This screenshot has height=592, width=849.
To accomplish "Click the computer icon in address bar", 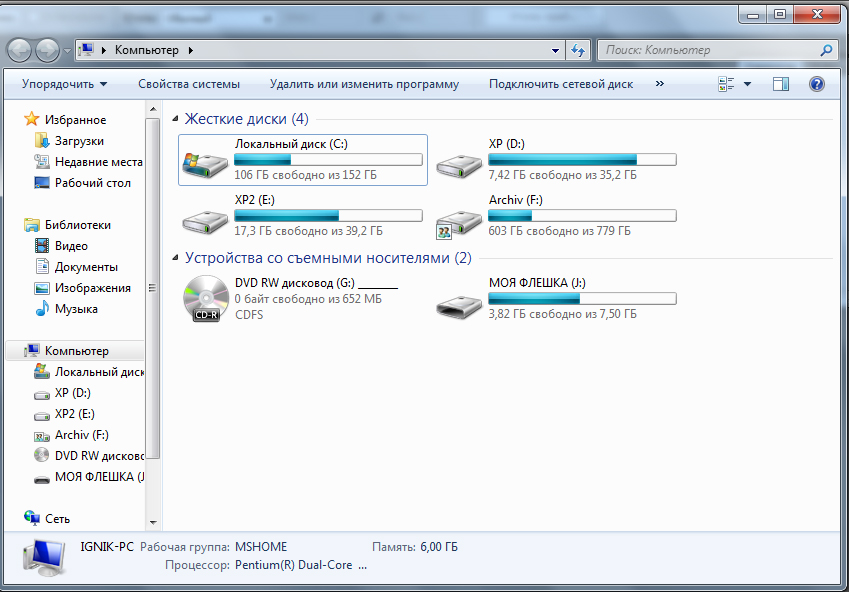I will 86,50.
